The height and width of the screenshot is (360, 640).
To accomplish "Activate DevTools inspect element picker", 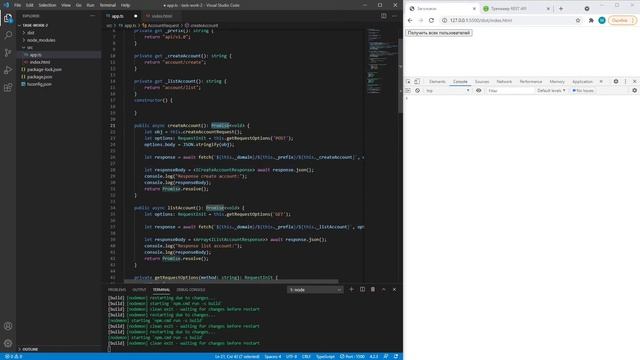I will point(409,82).
